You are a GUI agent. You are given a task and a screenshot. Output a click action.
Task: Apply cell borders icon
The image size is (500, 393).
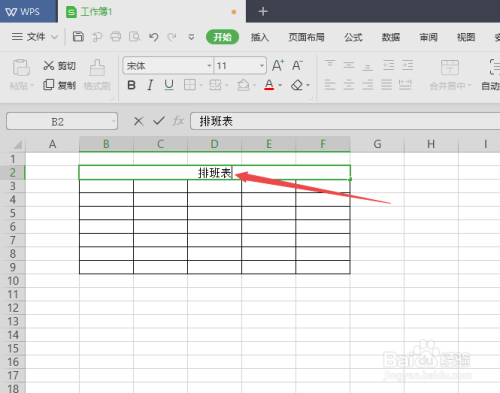point(190,85)
